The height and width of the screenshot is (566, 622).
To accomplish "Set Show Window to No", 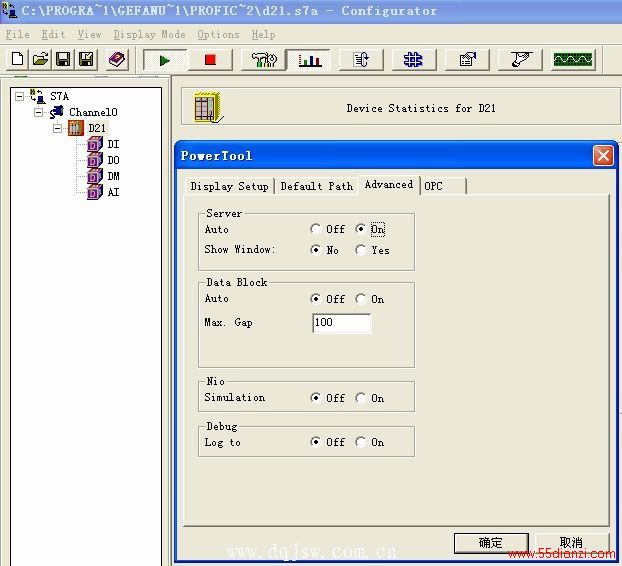I will click(x=315, y=250).
